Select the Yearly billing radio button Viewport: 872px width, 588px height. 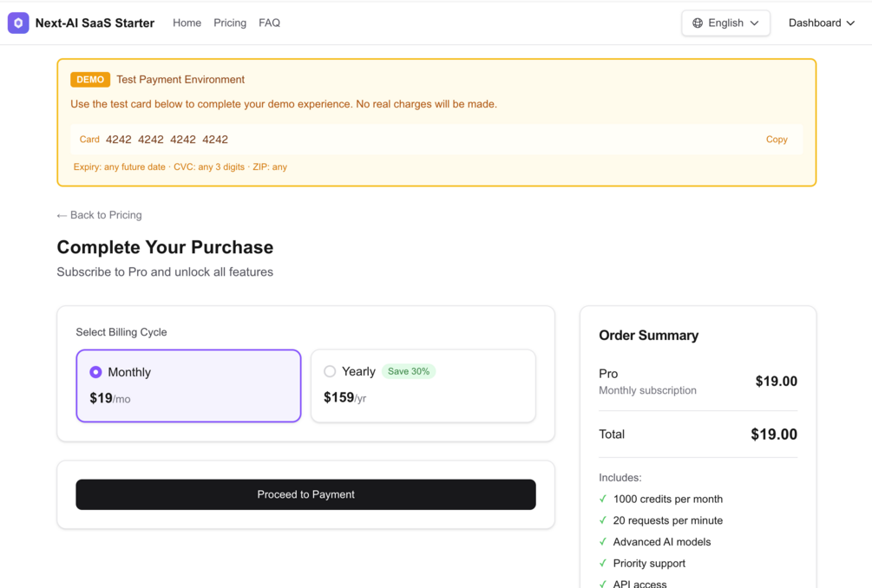pyautogui.click(x=330, y=371)
